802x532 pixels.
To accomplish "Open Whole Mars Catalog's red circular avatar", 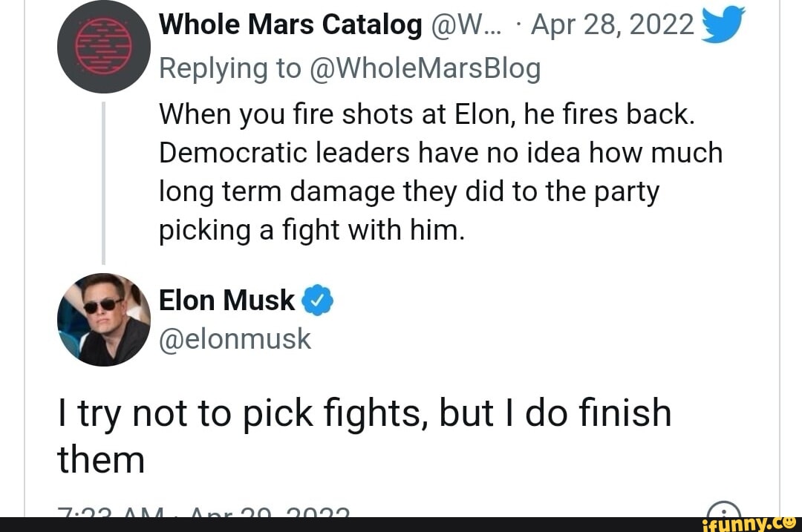I will [104, 46].
